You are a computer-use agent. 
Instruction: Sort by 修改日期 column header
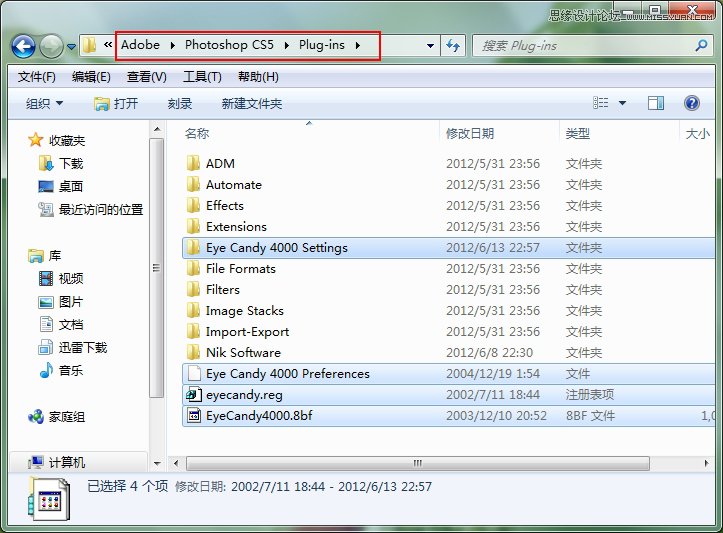(x=470, y=134)
